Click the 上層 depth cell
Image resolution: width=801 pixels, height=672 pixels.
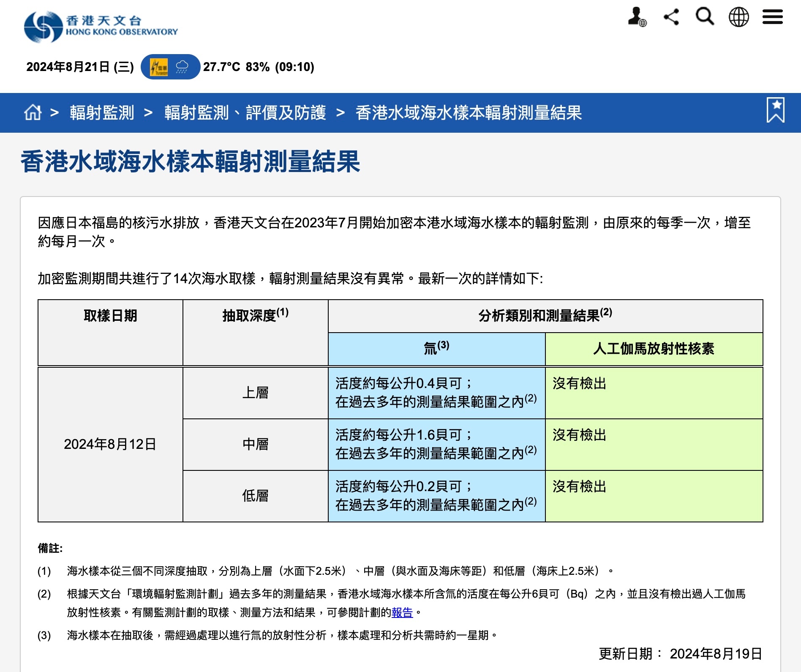coord(256,393)
